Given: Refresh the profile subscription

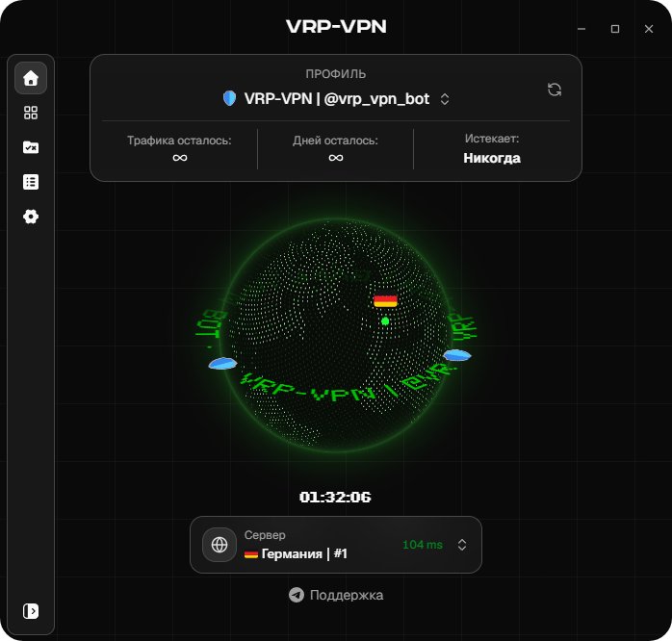Looking at the screenshot, I should (x=555, y=90).
